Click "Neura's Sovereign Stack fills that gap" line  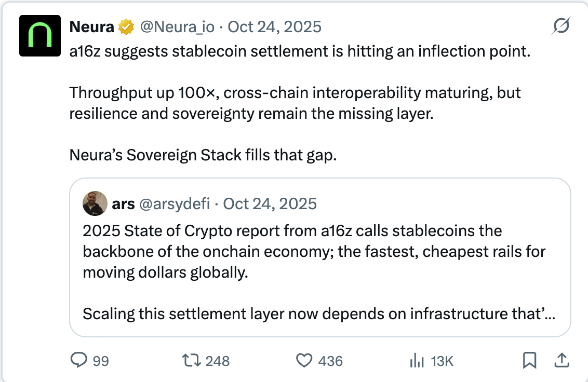[x=203, y=155]
